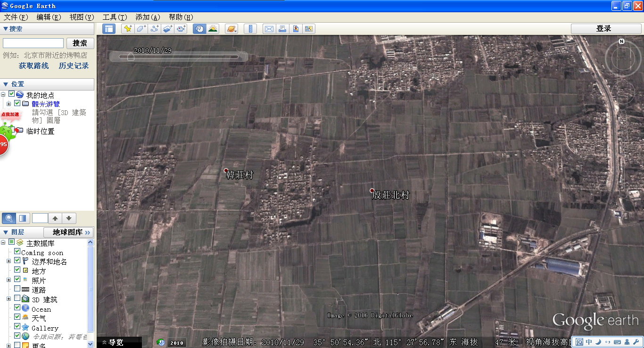
Task: Open the 工具(T) menu
Action: click(x=115, y=17)
